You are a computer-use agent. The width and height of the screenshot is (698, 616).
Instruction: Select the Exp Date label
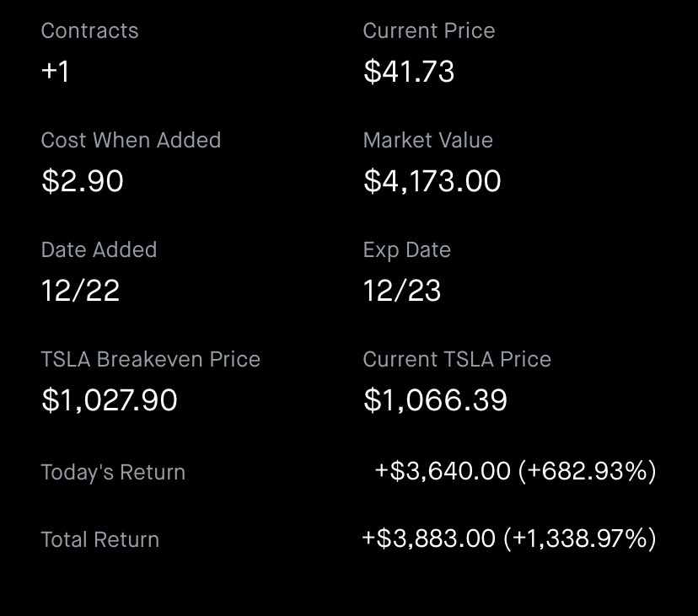(x=407, y=250)
